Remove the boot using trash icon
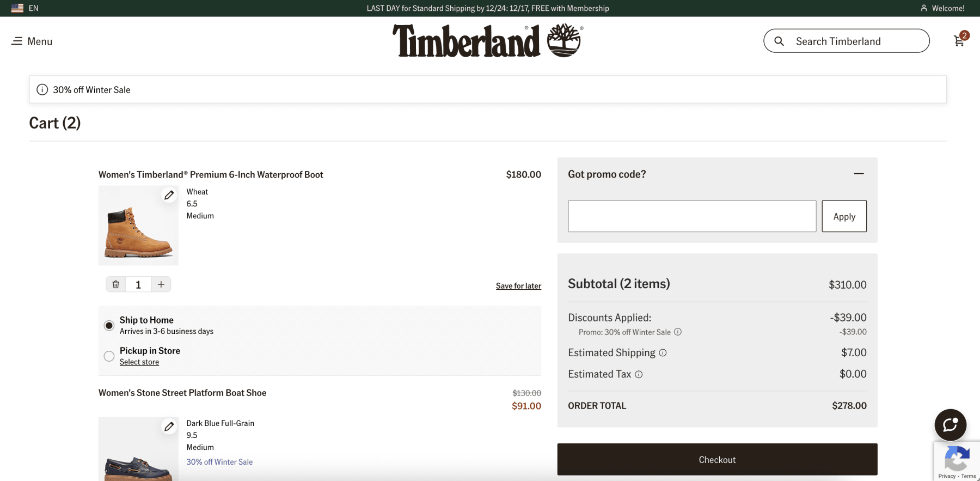Screen dimensions: 980x481 [x=116, y=284]
